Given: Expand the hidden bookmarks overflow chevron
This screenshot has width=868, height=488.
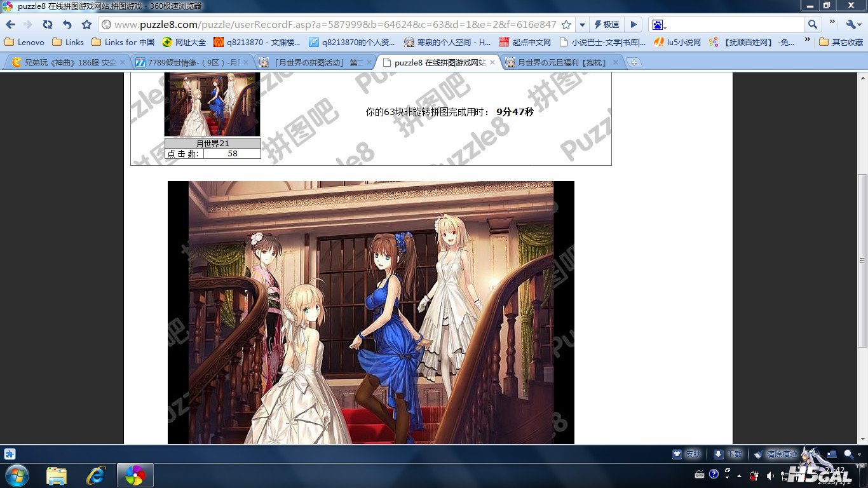Looking at the screenshot, I should pyautogui.click(x=808, y=40).
